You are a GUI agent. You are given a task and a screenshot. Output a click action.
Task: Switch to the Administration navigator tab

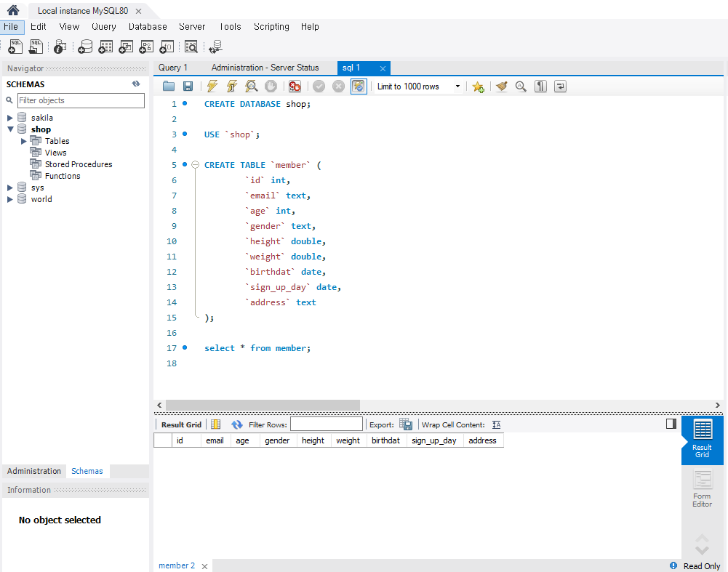(x=34, y=471)
